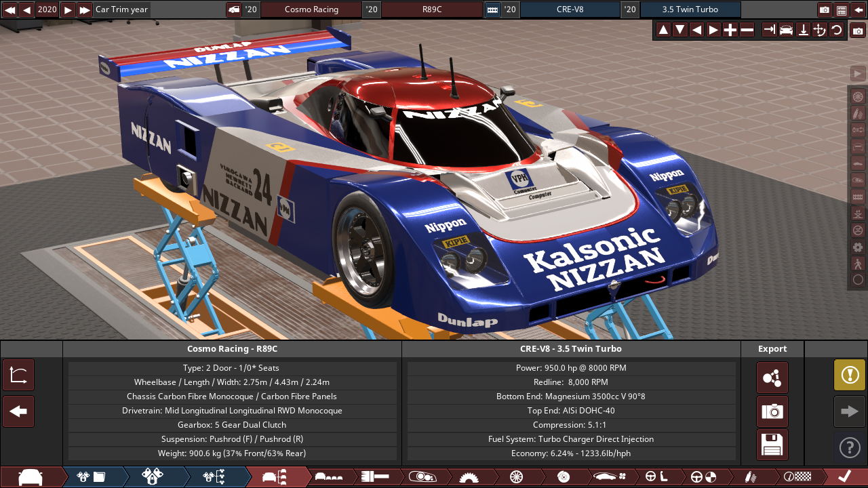Open photo mode camera beside view controls
868x488 pixels.
click(858, 30)
